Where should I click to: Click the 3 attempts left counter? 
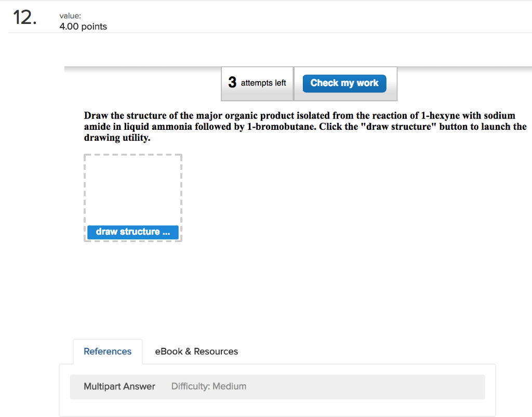[257, 83]
